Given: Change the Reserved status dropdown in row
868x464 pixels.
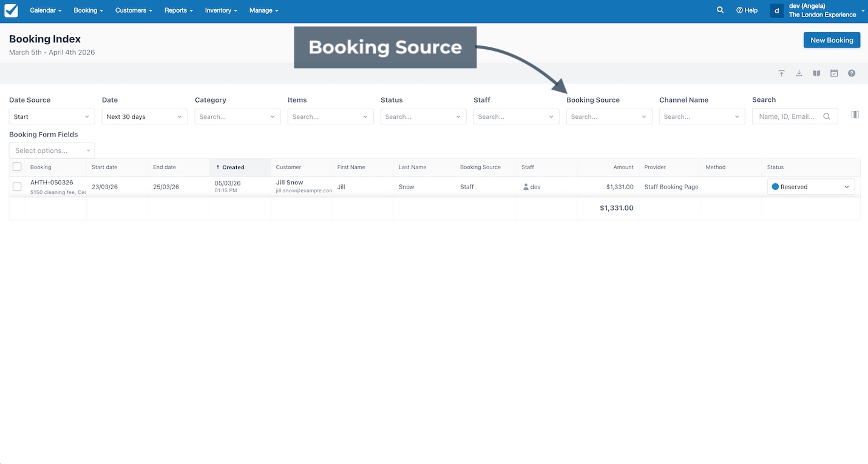Looking at the screenshot, I should pos(810,187).
